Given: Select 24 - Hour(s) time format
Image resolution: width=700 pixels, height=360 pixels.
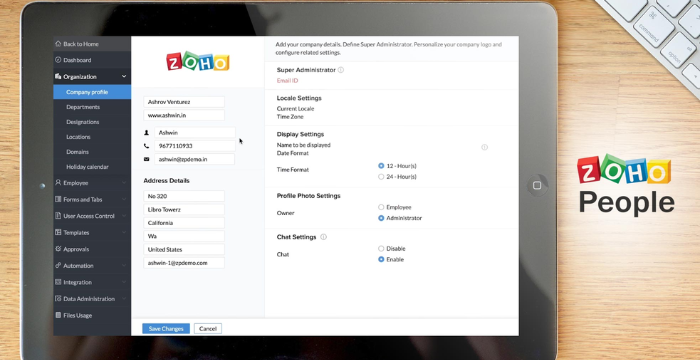Looking at the screenshot, I should 381,177.
